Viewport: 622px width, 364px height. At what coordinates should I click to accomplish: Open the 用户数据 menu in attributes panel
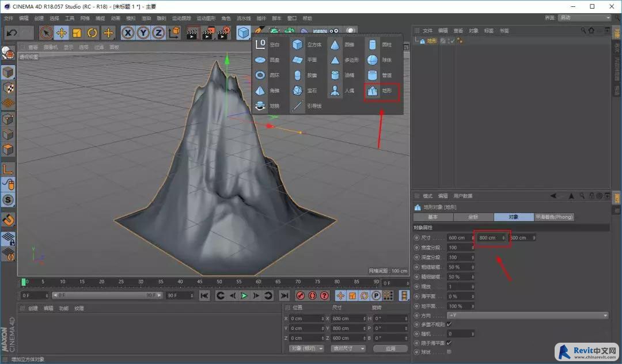tap(462, 196)
